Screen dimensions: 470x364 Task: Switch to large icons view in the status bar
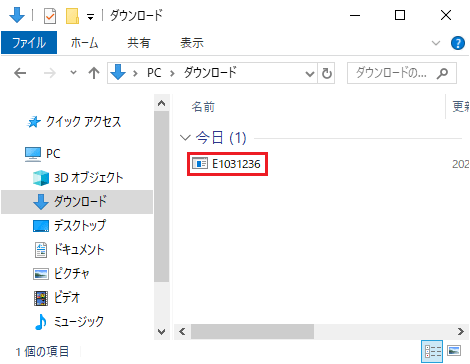pos(455,351)
